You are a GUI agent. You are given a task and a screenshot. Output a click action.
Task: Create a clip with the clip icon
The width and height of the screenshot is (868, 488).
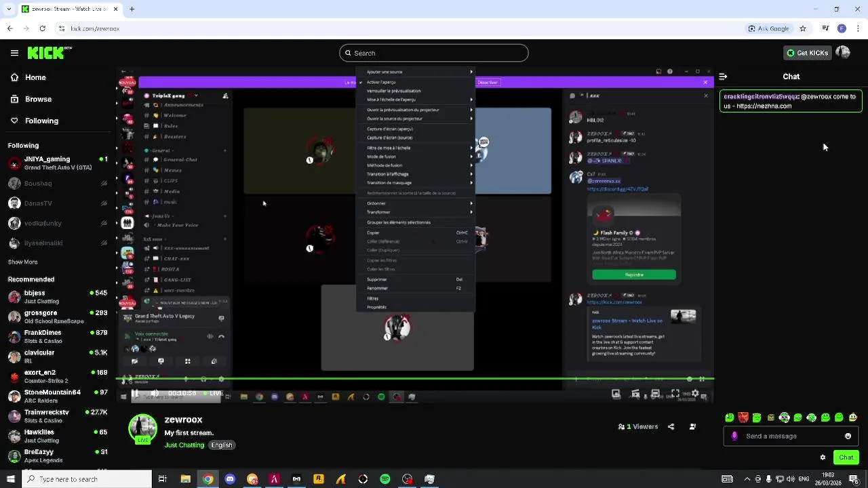click(x=635, y=393)
